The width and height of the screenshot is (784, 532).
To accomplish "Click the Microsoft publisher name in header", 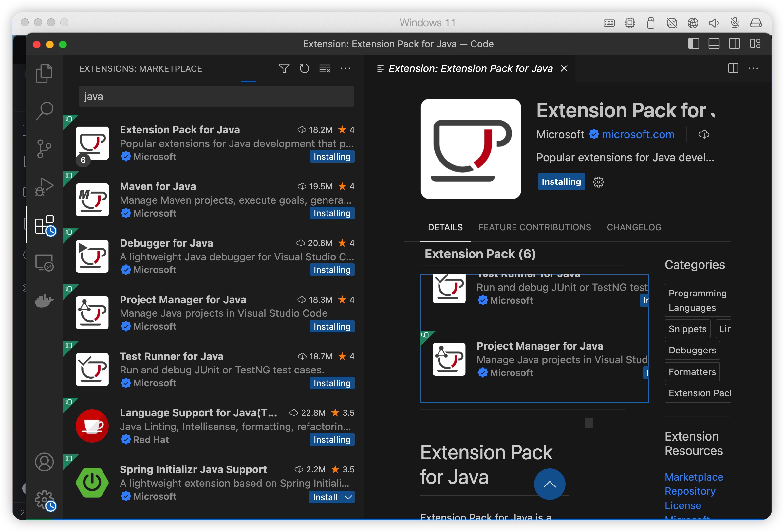I will [560, 135].
